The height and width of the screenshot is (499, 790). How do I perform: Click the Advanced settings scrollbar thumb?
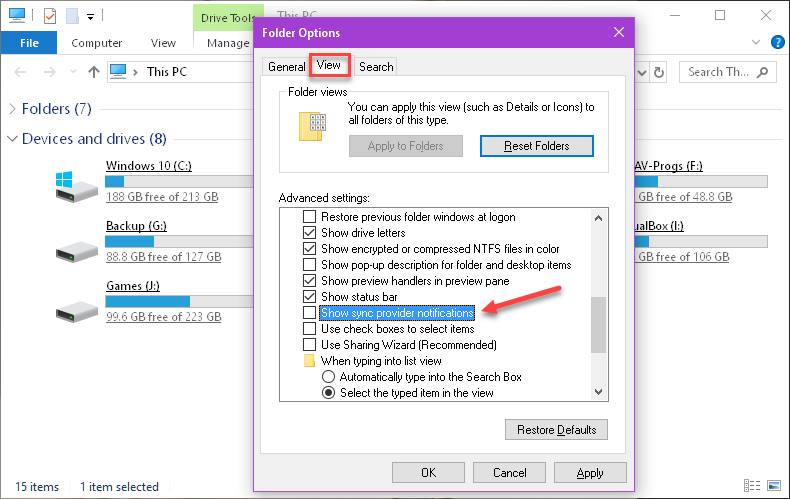[x=598, y=325]
